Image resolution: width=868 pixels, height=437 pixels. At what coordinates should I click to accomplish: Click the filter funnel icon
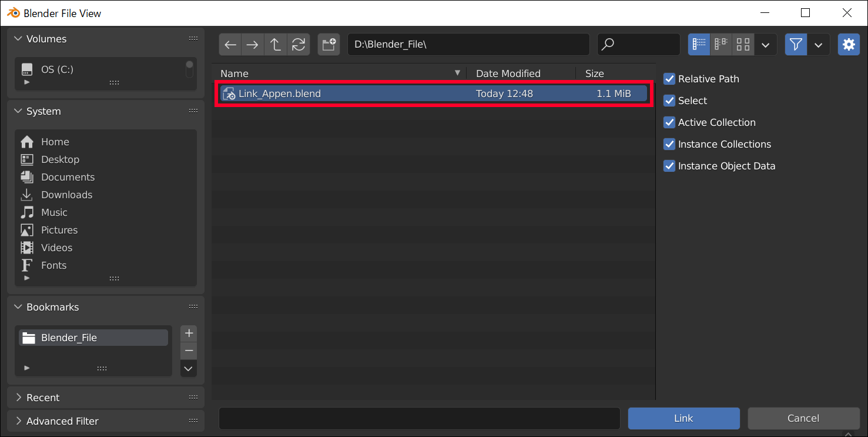pyautogui.click(x=796, y=44)
